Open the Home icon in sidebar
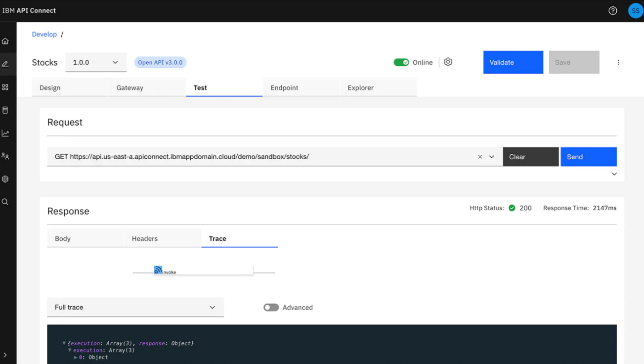The image size is (644, 364). click(x=5, y=42)
